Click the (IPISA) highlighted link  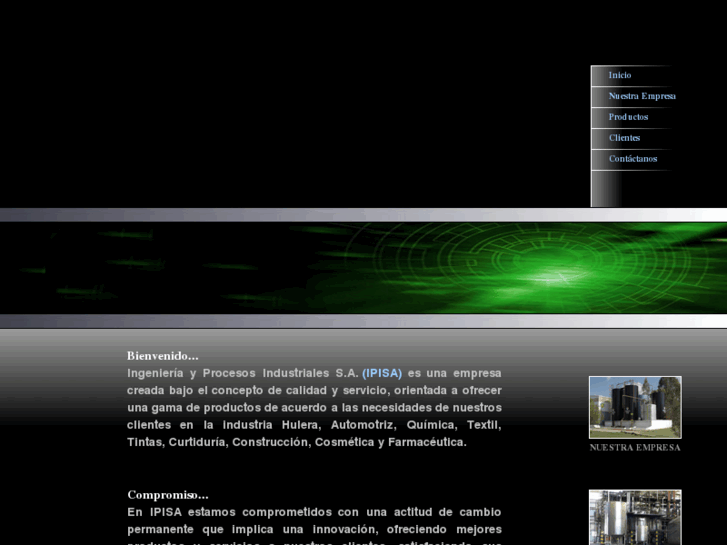[382, 373]
